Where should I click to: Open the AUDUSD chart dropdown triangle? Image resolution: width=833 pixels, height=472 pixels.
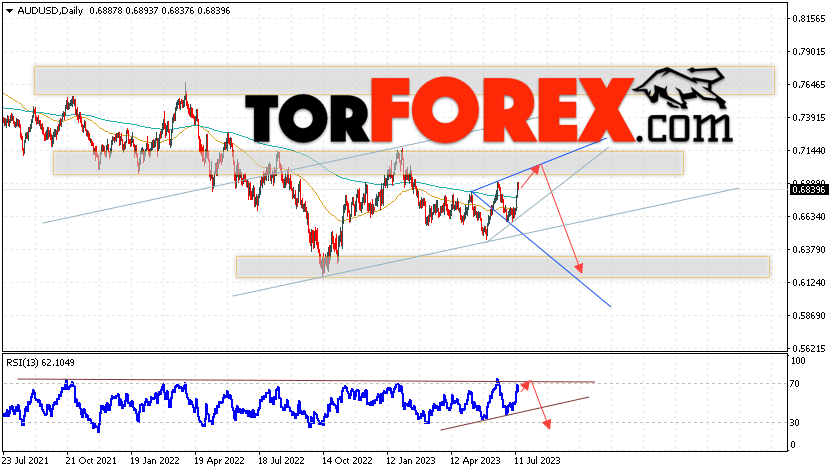coord(9,11)
